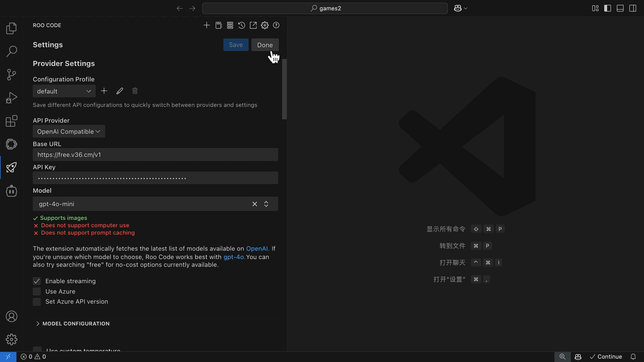Customize layout from title bar
This screenshot has height=362, width=644.
click(x=595, y=8)
